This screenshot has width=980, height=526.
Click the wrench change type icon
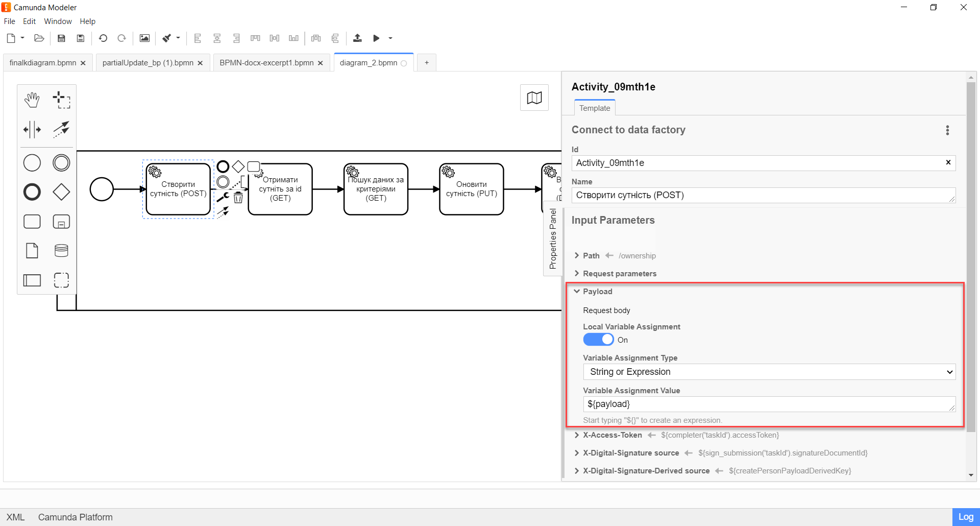pyautogui.click(x=223, y=197)
